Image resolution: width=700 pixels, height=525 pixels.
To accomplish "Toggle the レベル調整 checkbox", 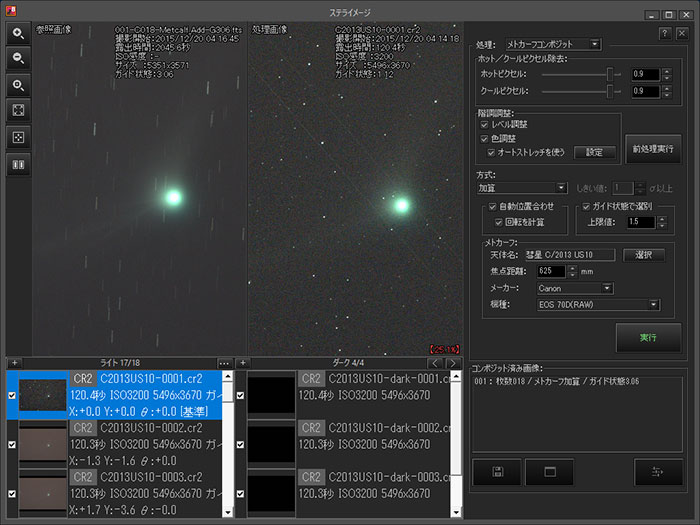I will [x=486, y=124].
